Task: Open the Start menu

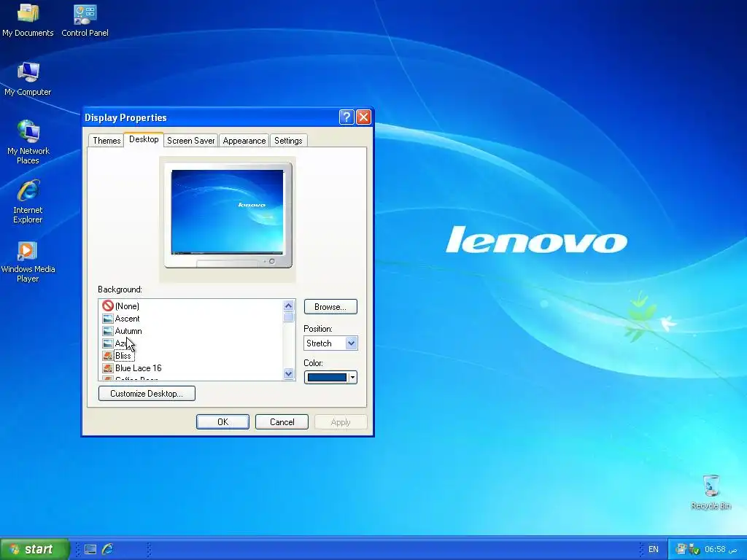Action: tap(34, 549)
